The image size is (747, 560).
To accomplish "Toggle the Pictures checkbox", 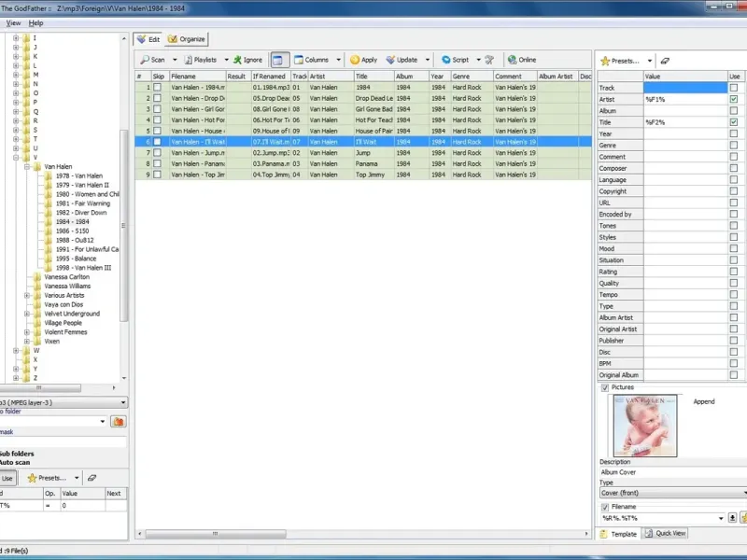I will (605, 387).
